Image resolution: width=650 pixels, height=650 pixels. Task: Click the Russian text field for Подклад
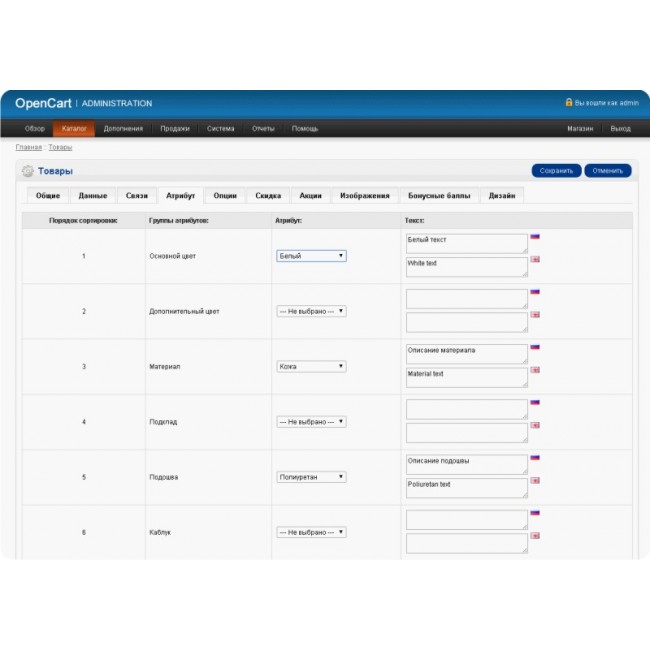466,410
